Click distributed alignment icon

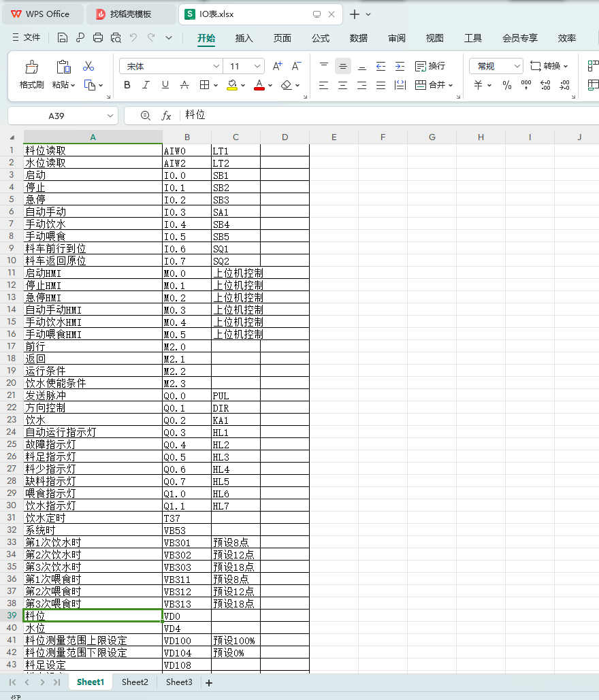tap(400, 85)
